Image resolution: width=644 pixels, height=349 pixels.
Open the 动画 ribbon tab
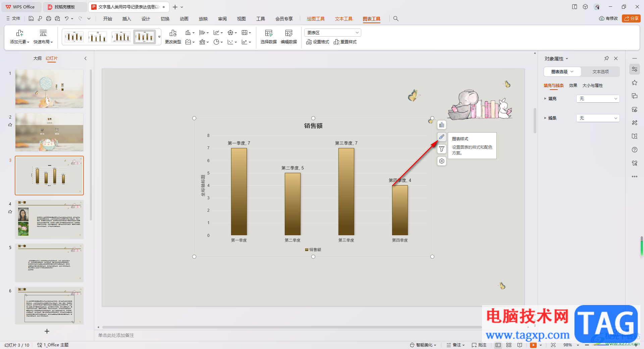[184, 19]
